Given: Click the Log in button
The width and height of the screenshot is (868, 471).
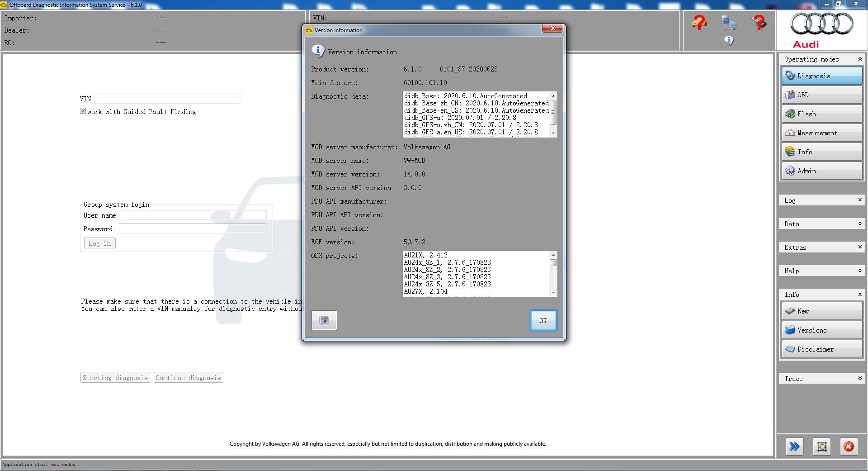Looking at the screenshot, I should [x=99, y=243].
